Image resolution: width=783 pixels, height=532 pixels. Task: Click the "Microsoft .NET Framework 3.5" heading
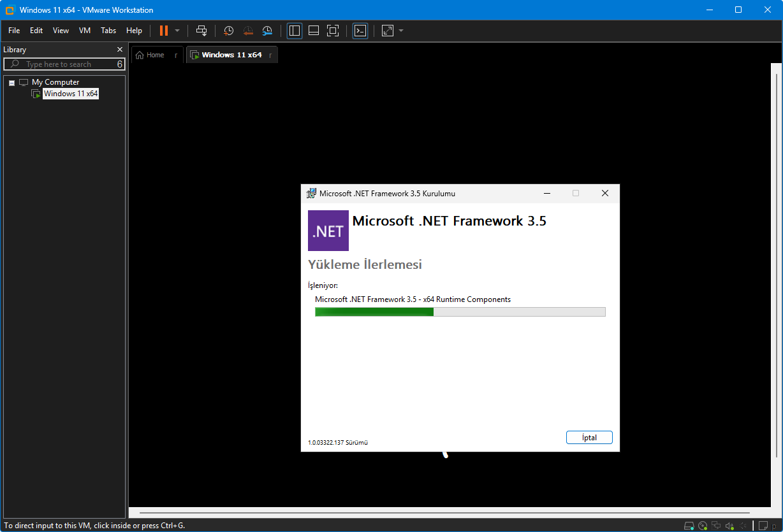point(449,221)
